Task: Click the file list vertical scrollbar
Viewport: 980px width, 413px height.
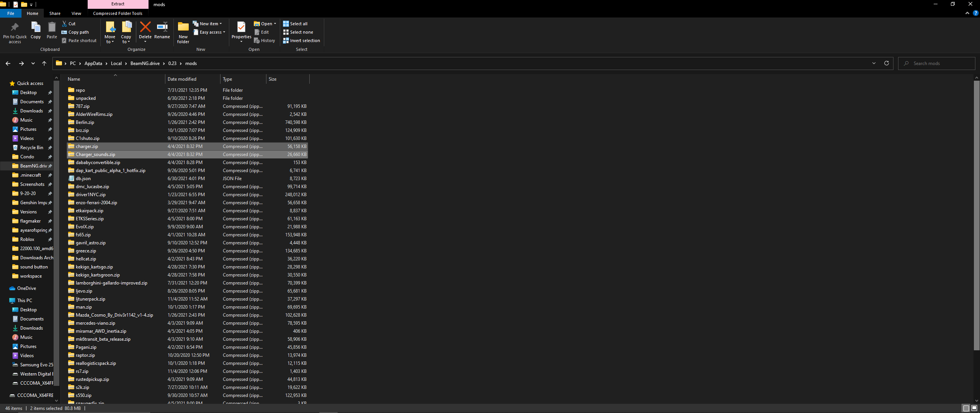Action: click(x=977, y=214)
